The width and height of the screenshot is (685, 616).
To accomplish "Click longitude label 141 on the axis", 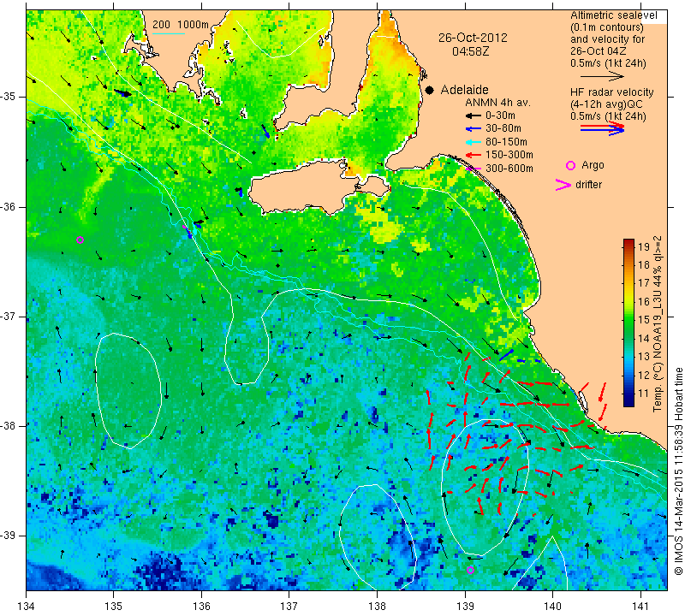I will (x=640, y=607).
